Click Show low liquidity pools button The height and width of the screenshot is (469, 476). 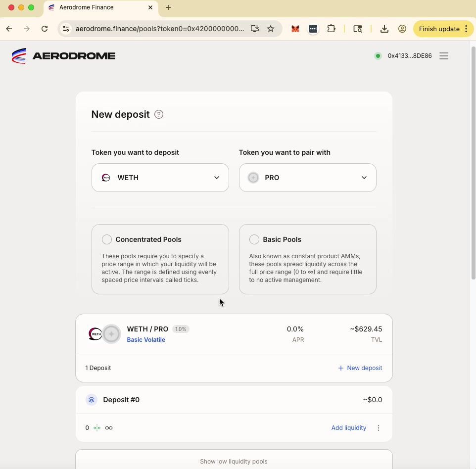[x=234, y=461]
